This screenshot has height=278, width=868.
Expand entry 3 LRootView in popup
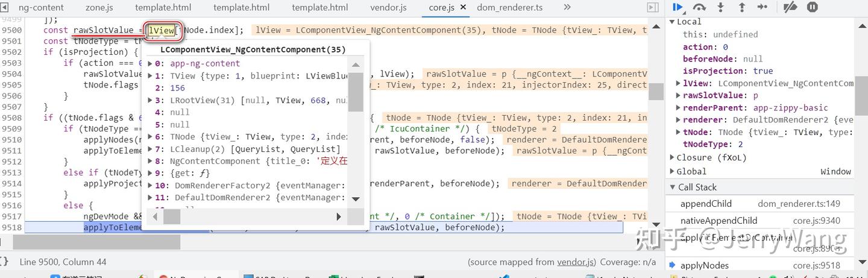151,100
